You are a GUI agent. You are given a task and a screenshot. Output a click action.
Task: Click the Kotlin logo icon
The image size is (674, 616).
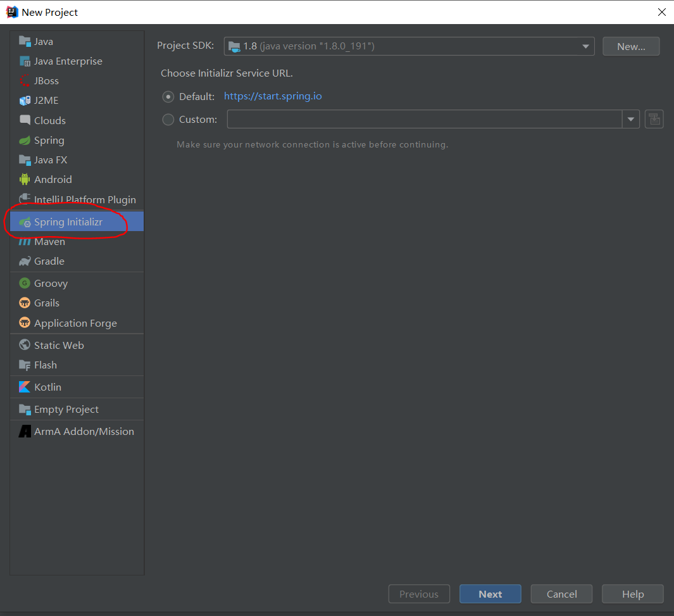click(25, 387)
